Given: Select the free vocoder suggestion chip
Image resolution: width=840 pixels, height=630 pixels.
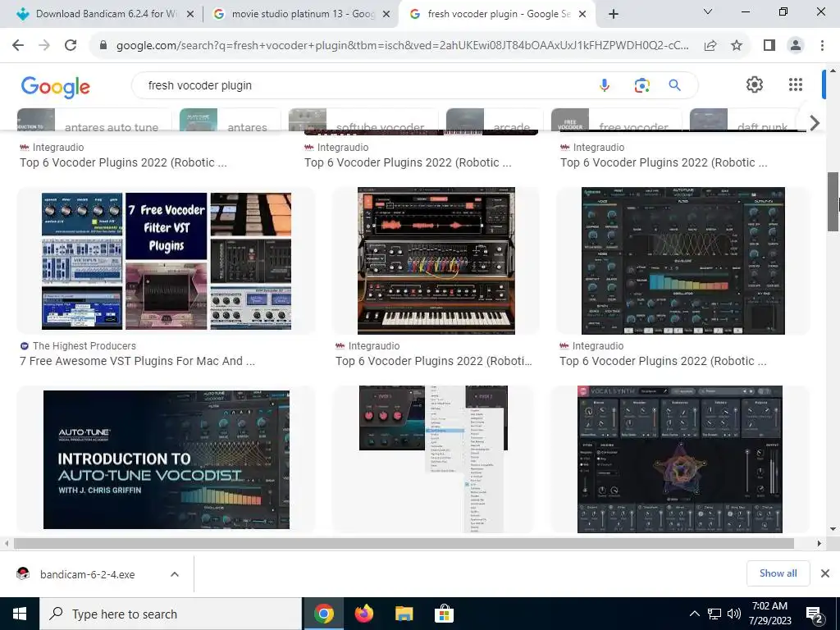Looking at the screenshot, I should [x=617, y=120].
